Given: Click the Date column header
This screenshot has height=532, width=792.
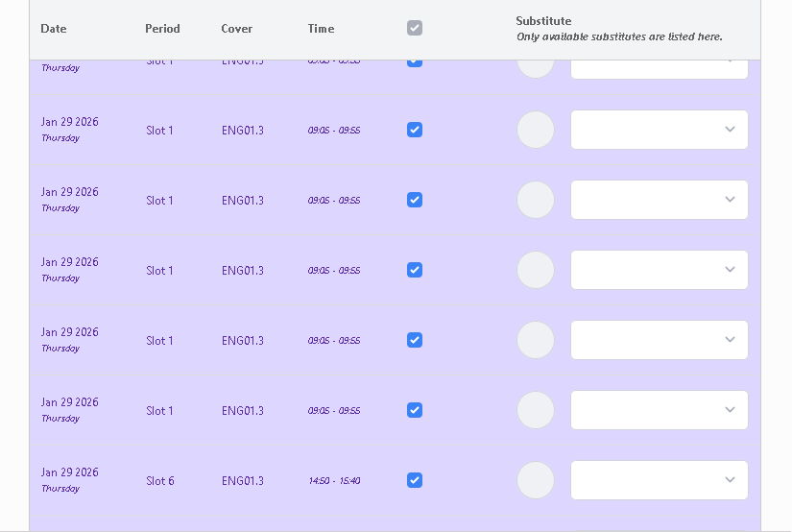Looking at the screenshot, I should 54,29.
